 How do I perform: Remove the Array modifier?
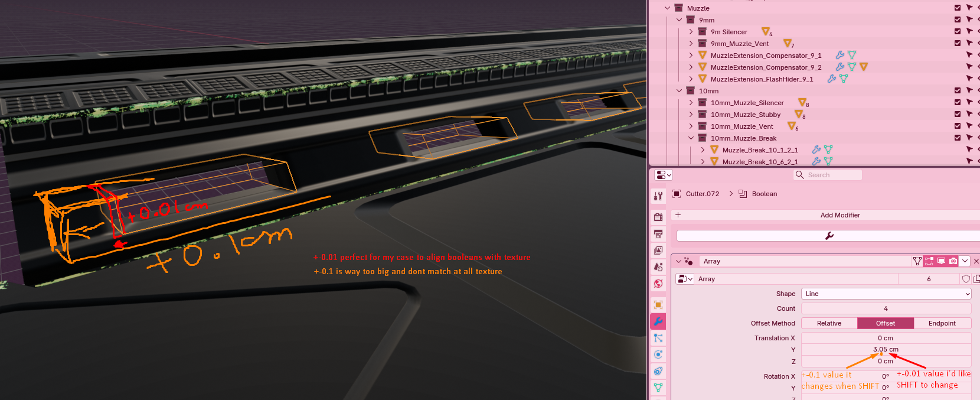pyautogui.click(x=976, y=261)
